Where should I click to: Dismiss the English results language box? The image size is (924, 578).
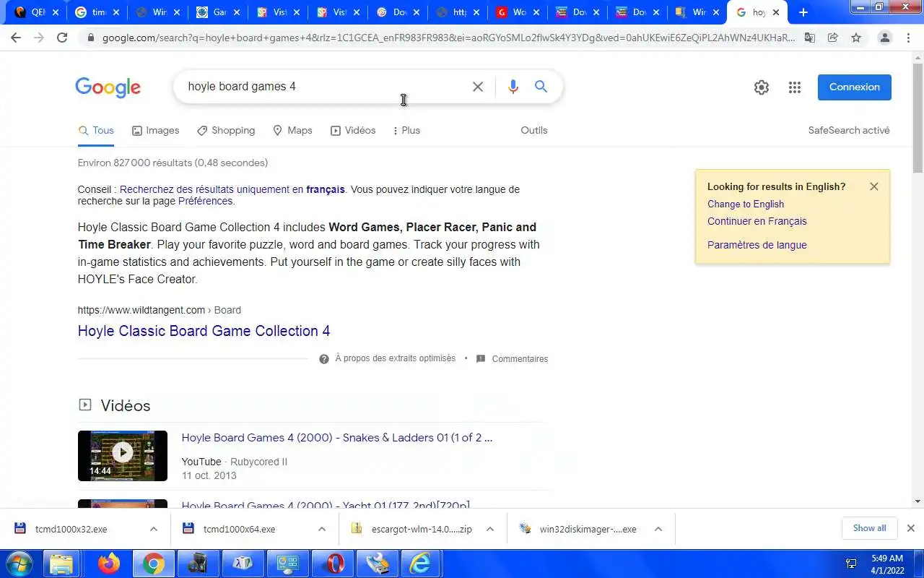tap(874, 186)
